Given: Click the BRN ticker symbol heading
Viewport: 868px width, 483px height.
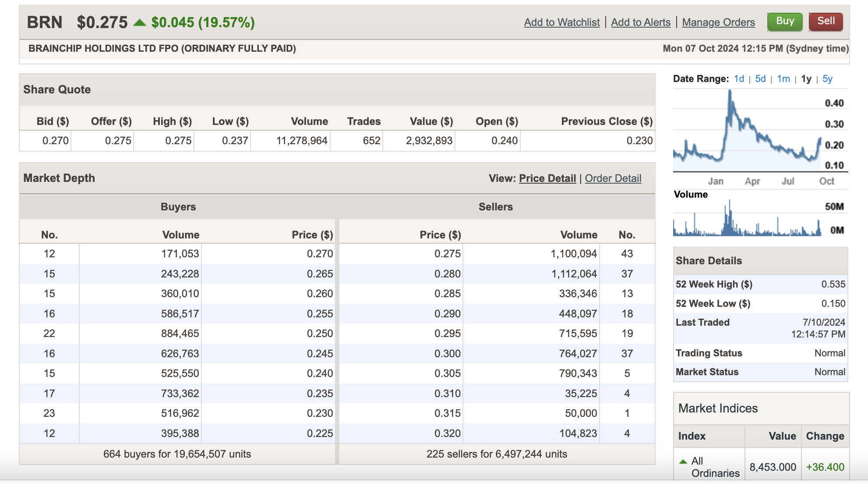Looking at the screenshot, I should click(x=45, y=22).
